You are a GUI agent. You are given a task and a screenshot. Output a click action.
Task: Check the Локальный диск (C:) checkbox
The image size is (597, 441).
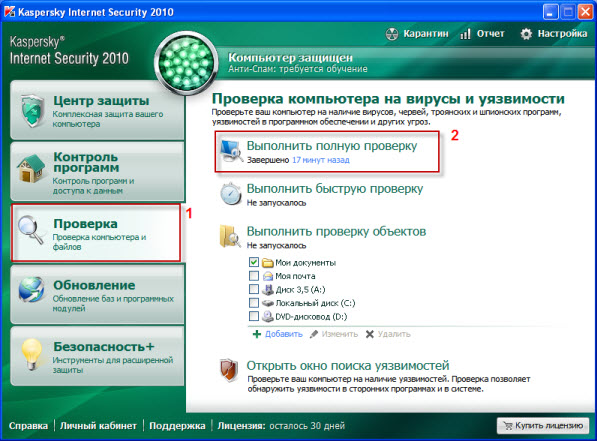[x=254, y=303]
